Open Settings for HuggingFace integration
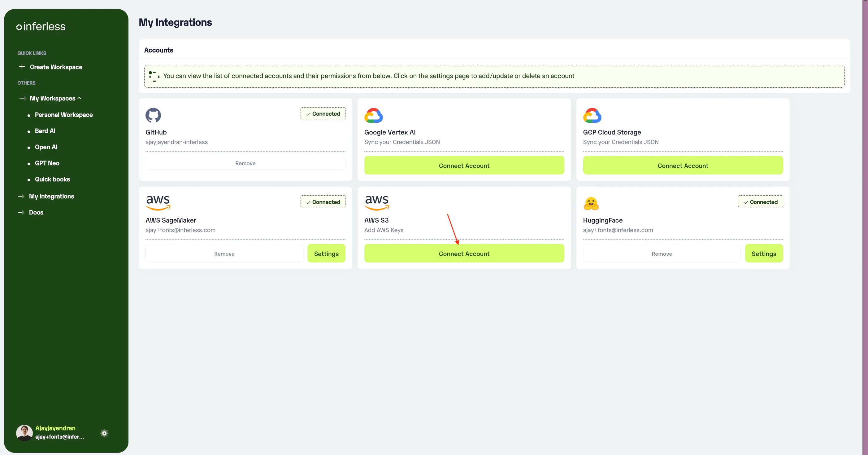 [764, 253]
